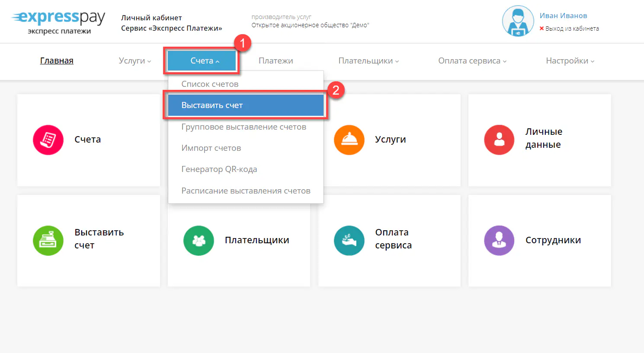Choose Список счетов menu entry
The width and height of the screenshot is (644, 353).
point(210,84)
